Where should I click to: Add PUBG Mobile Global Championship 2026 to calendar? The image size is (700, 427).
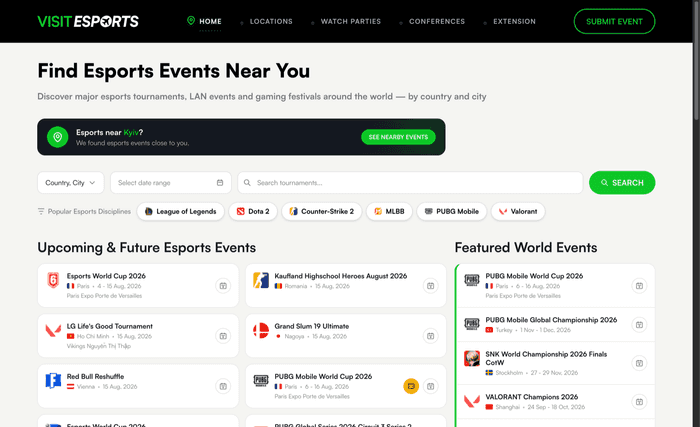(639, 325)
